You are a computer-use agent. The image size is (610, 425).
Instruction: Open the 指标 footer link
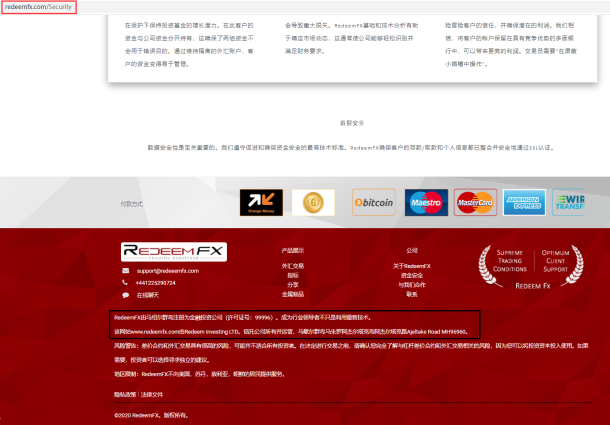[x=293, y=276]
